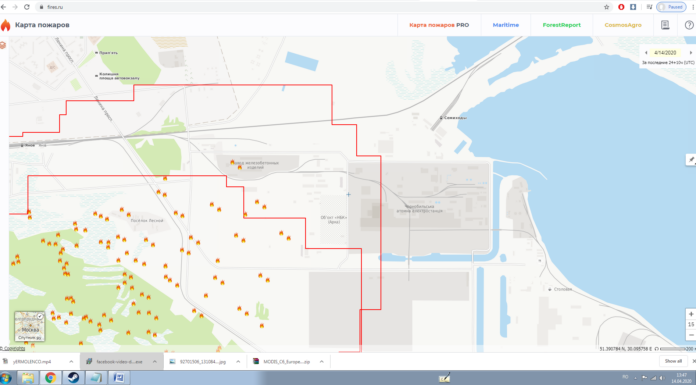Expand options for facebook-video exe download
Screen dimensions: 696x385
(154, 361)
